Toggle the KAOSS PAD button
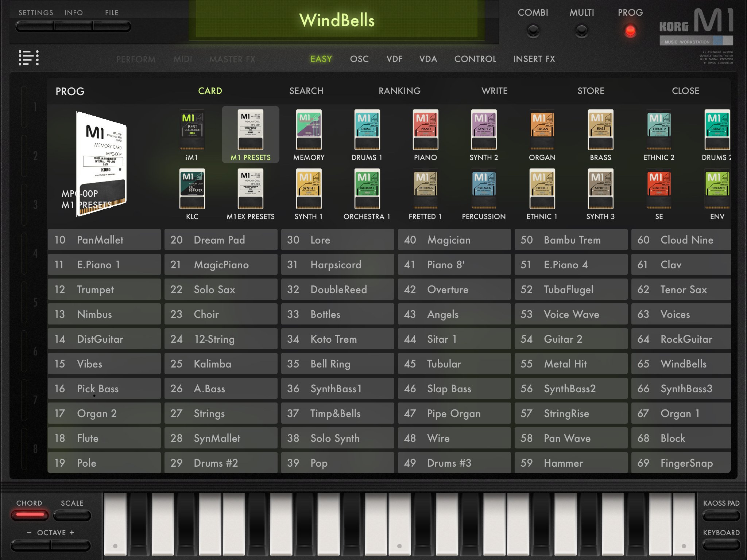747x560 pixels. (x=721, y=515)
